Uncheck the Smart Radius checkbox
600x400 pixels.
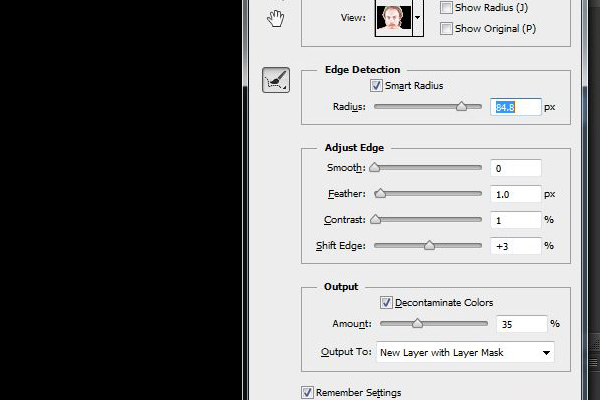pos(376,85)
